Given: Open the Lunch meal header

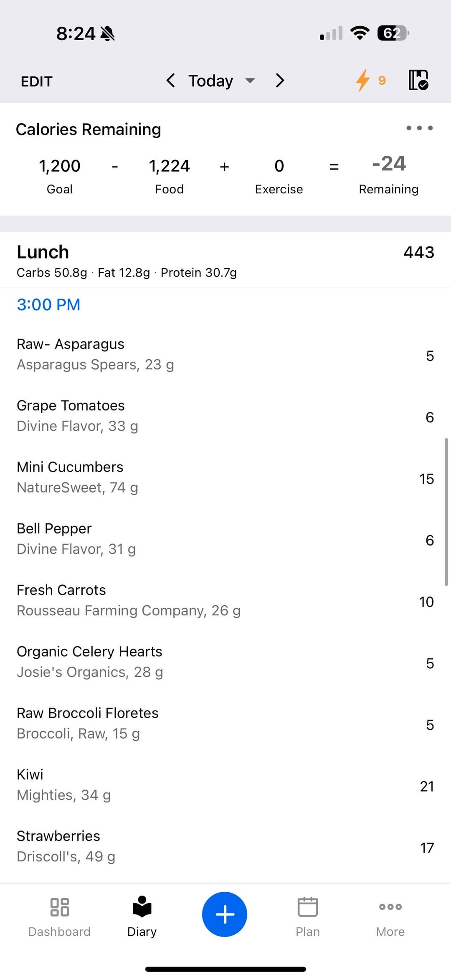Looking at the screenshot, I should [225, 260].
